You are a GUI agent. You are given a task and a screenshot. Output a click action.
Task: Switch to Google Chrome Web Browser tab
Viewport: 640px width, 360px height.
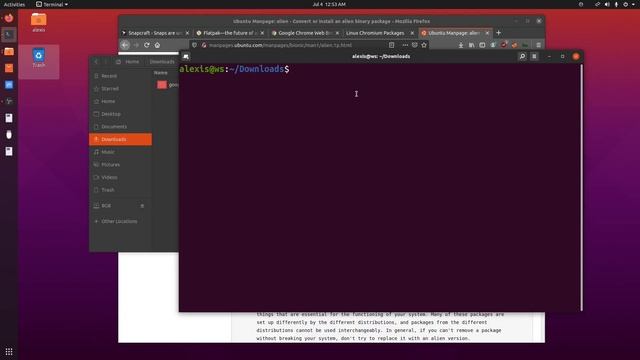coord(304,33)
